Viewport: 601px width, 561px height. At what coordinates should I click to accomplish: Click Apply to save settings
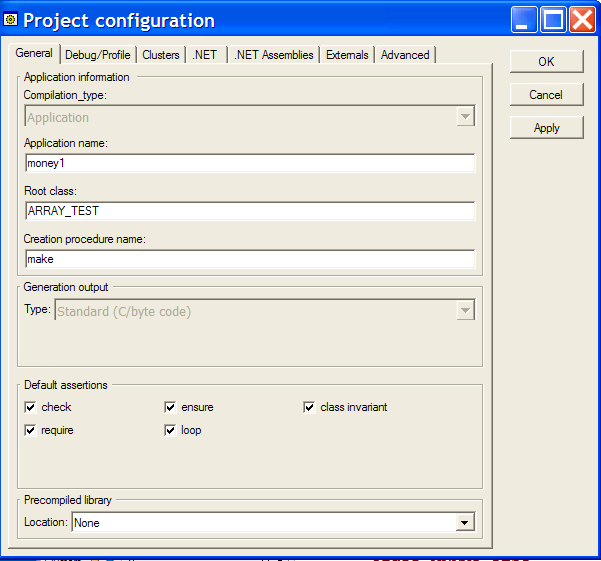pyautogui.click(x=546, y=128)
